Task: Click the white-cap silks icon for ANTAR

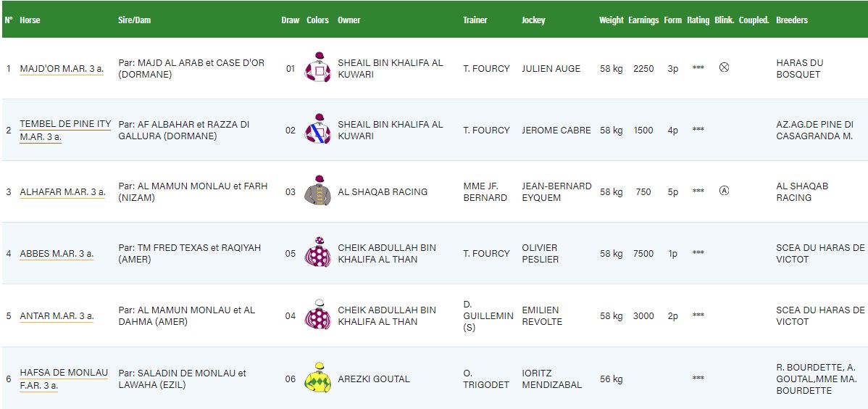Action: [x=318, y=314]
